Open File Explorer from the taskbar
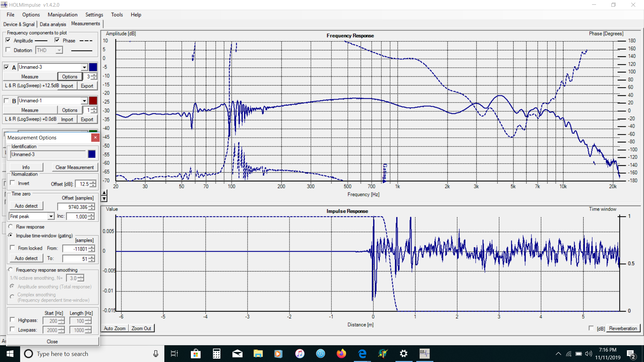 coord(258,354)
